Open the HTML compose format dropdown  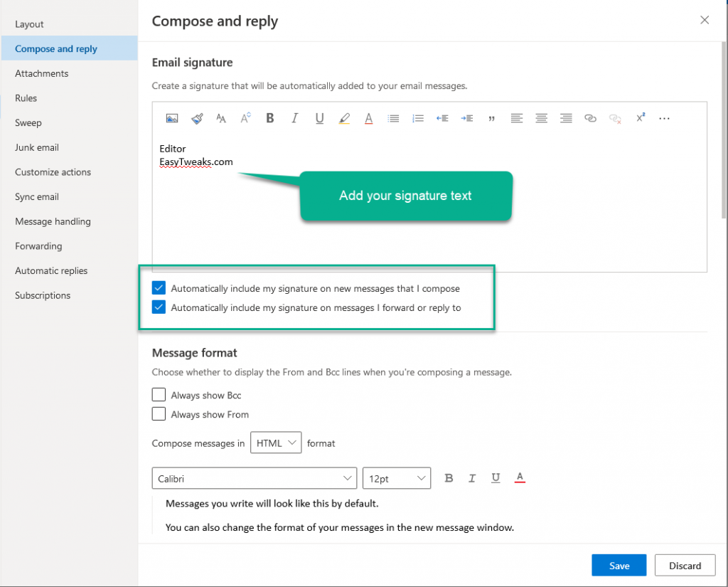[x=276, y=443]
